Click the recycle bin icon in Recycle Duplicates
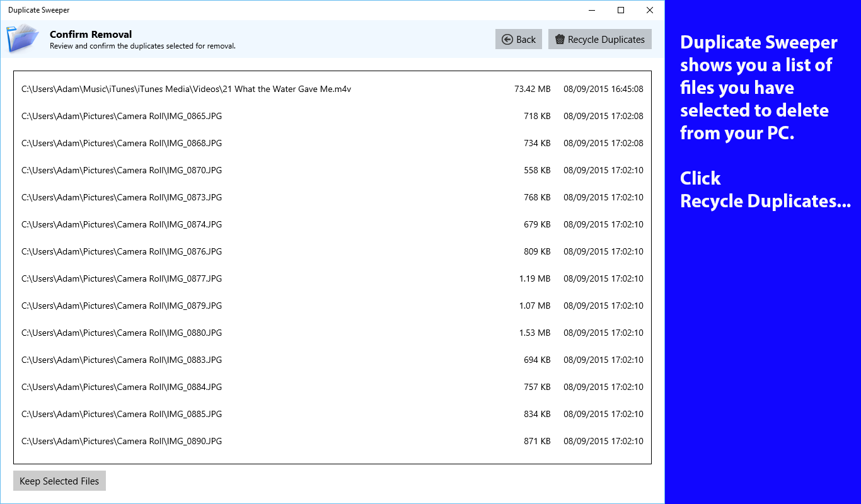The height and width of the screenshot is (504, 861). coord(559,40)
